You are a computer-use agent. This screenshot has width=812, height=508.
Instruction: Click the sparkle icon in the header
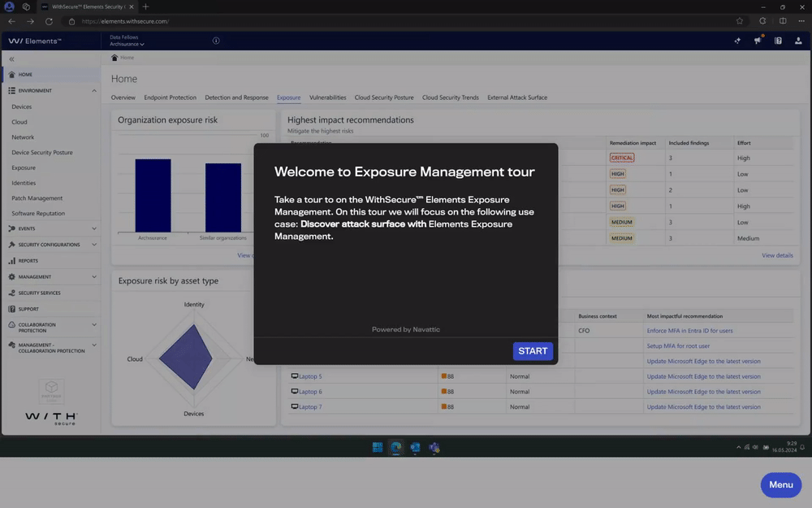click(737, 41)
